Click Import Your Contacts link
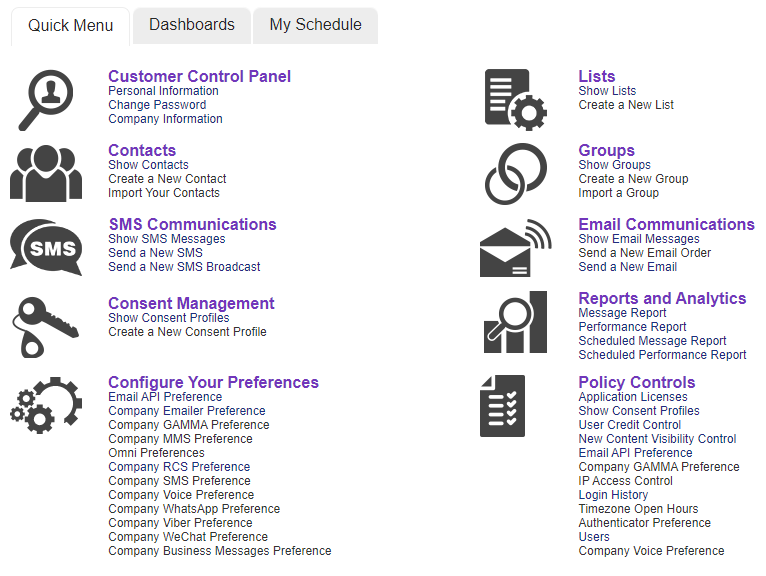 164,193
